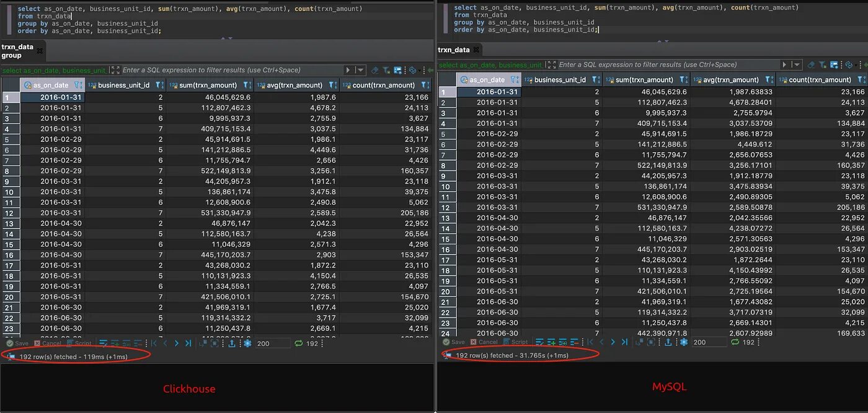This screenshot has height=413, width=868.
Task: Click the 'order by' line in MySQL editor
Action: (526, 30)
